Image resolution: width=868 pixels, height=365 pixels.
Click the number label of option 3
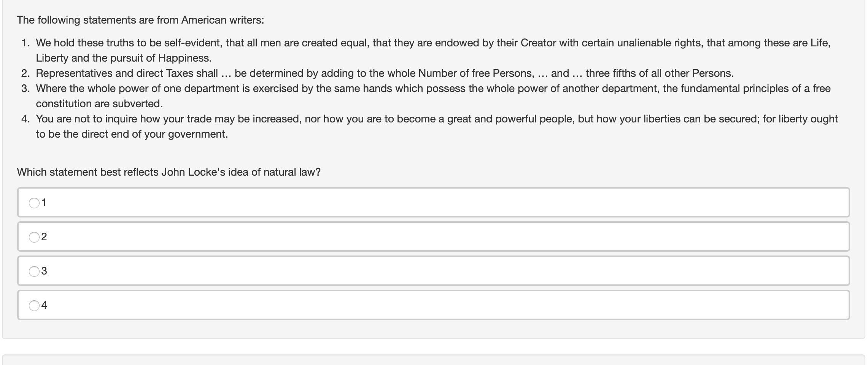click(44, 271)
